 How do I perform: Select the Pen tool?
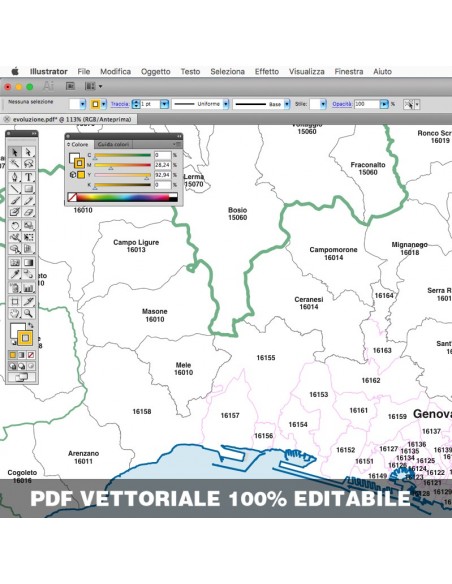pyautogui.click(x=15, y=177)
